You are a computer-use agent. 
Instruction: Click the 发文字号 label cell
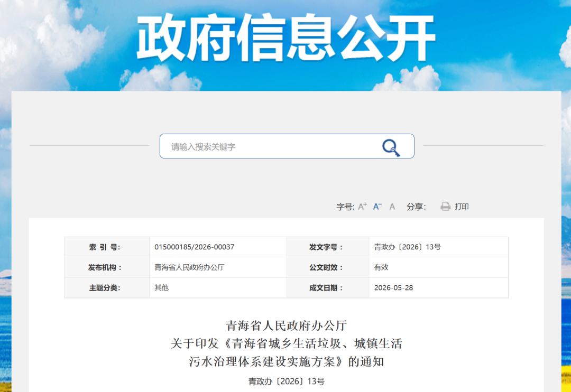pos(328,247)
